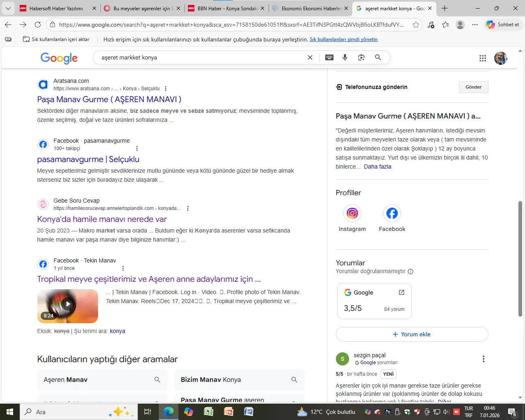This screenshot has height=420, width=525.
Task: Open Excel from the Windows taskbar
Action: [209, 412]
